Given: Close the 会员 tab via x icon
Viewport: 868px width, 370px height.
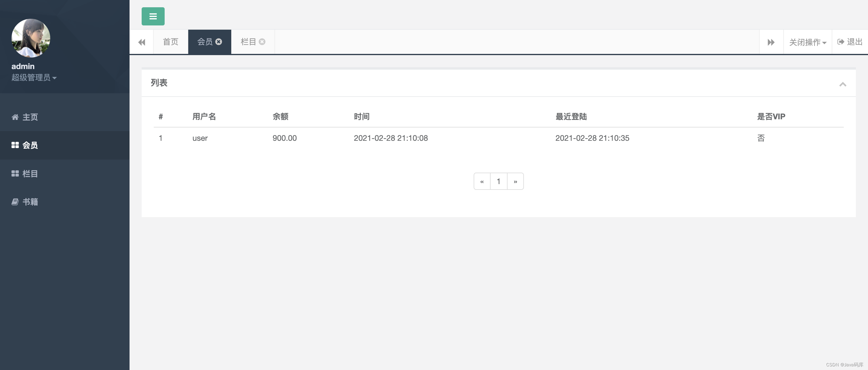Looking at the screenshot, I should click(x=219, y=42).
